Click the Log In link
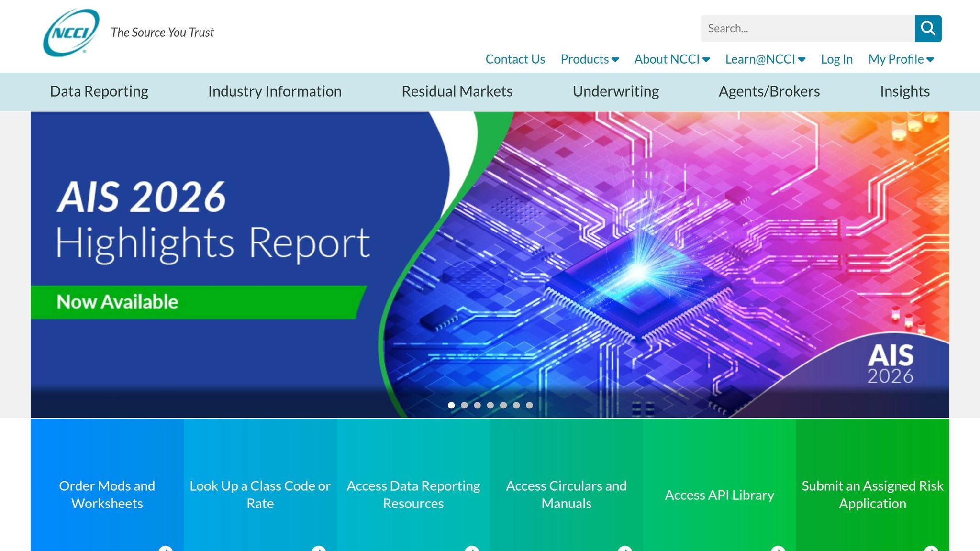The width and height of the screenshot is (980, 551). pos(836,59)
